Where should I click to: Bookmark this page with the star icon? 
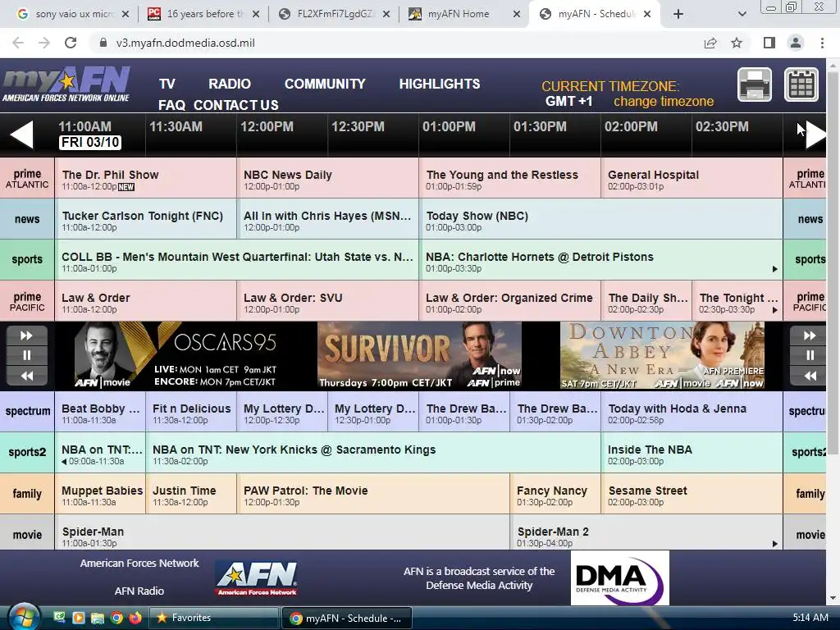coord(737,43)
